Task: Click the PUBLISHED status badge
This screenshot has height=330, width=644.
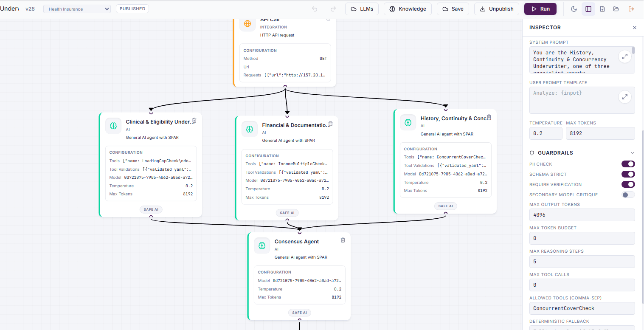Action: [132, 8]
